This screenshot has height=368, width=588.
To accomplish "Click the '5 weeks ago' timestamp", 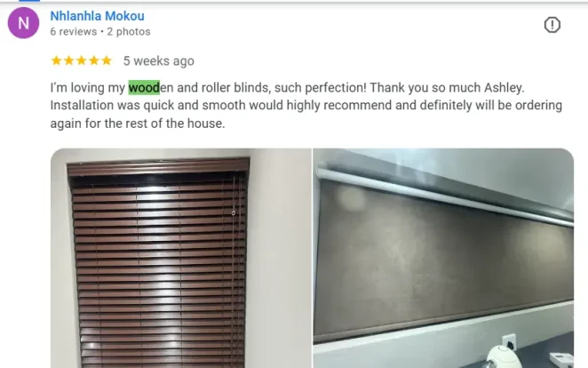I will (159, 60).
